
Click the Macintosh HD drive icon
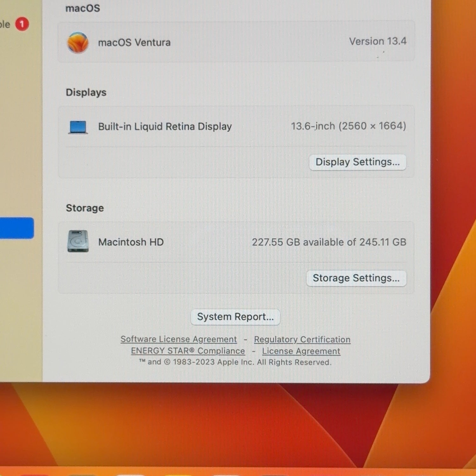tap(78, 241)
